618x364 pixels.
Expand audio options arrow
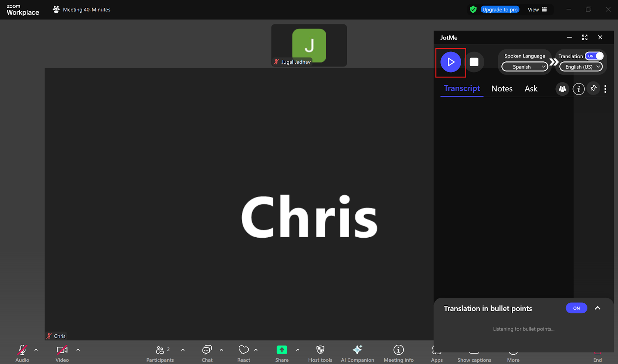36,350
